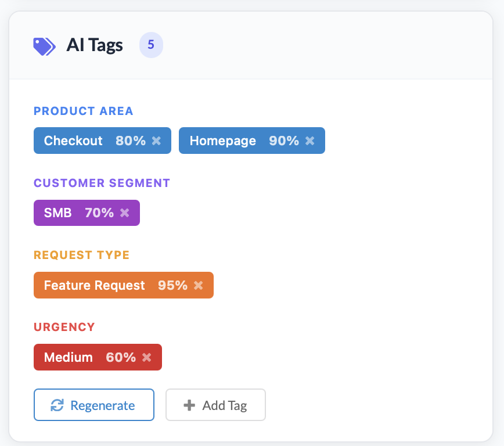
Task: Click the PRODUCT AREA section label
Action: pos(83,111)
